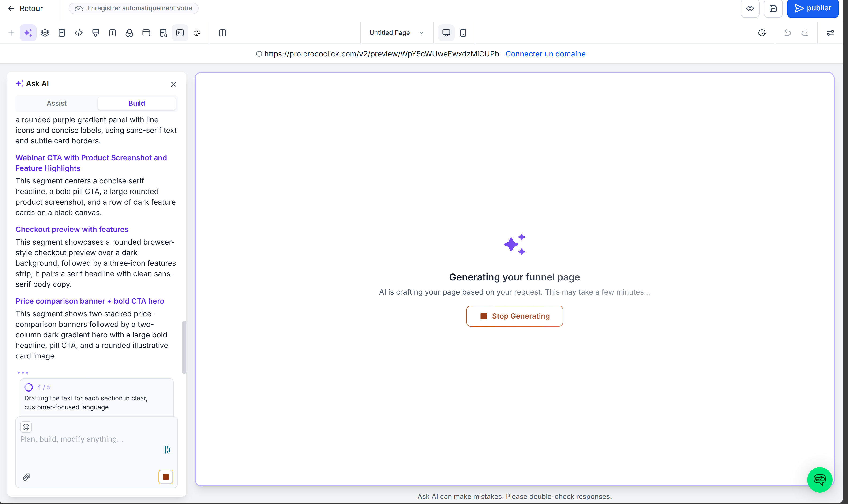This screenshot has width=848, height=504.
Task: Click the small stop square in chat box
Action: pos(166,477)
